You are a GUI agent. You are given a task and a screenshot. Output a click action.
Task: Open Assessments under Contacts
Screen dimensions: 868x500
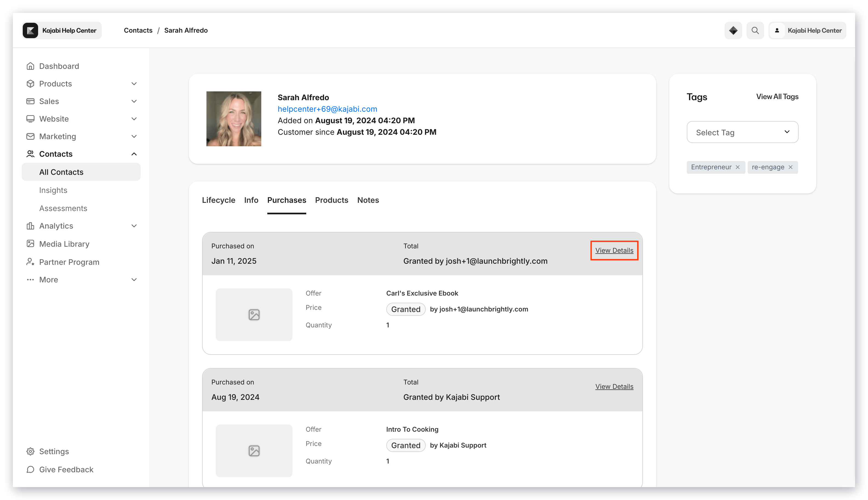pyautogui.click(x=63, y=208)
